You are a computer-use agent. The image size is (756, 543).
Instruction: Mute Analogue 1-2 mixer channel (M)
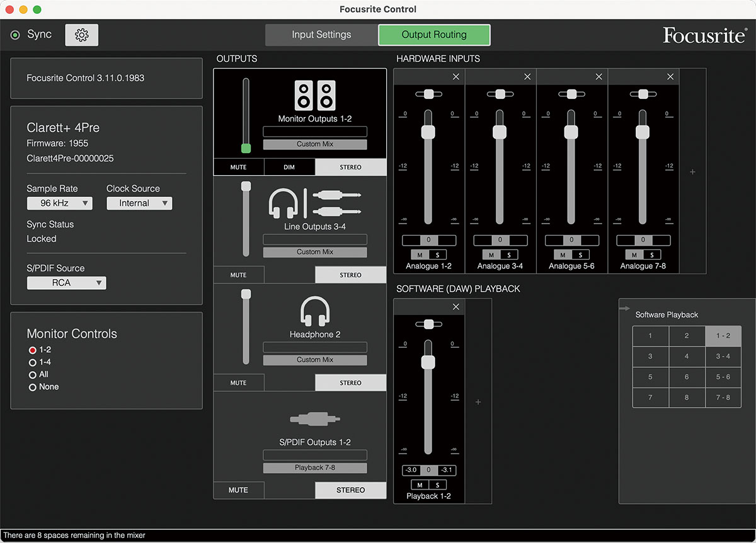(420, 255)
